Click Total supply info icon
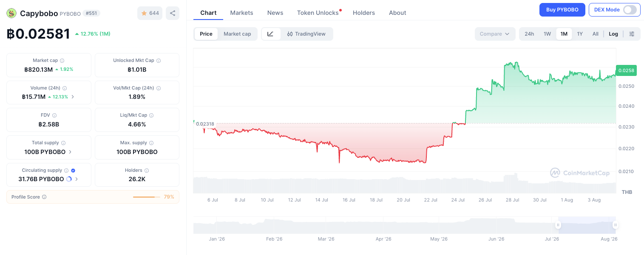 pyautogui.click(x=63, y=143)
